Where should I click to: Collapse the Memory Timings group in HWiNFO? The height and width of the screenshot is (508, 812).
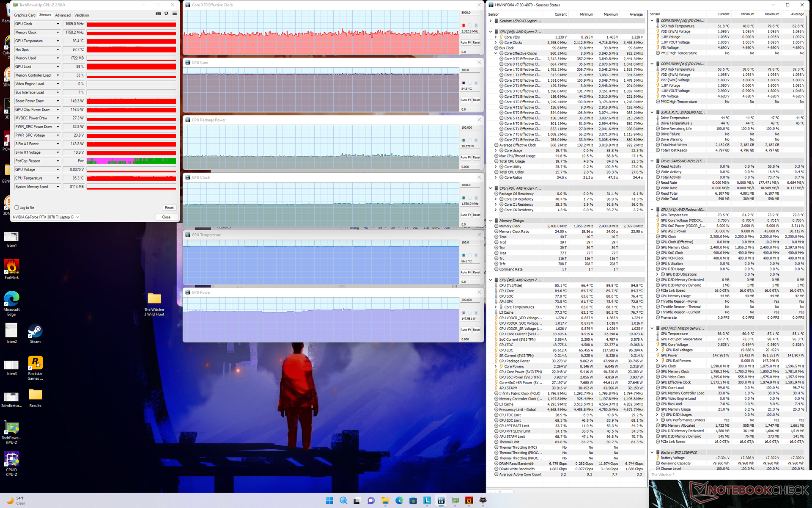click(491, 221)
